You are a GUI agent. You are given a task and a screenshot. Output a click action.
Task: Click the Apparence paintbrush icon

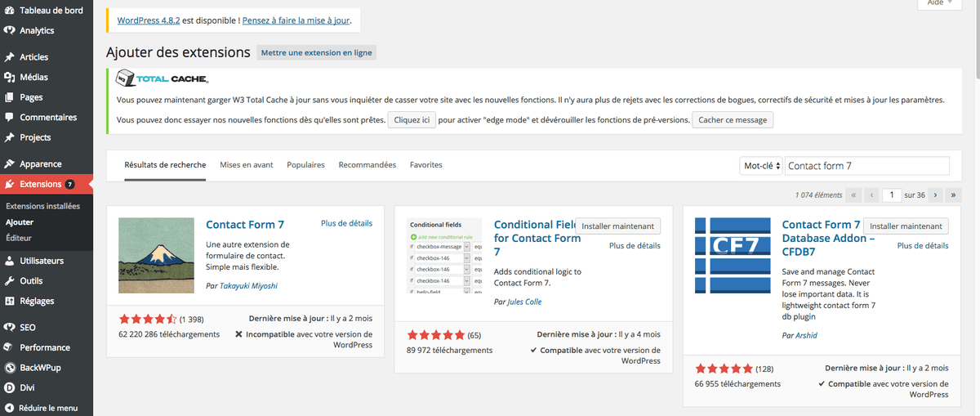pos(9,164)
